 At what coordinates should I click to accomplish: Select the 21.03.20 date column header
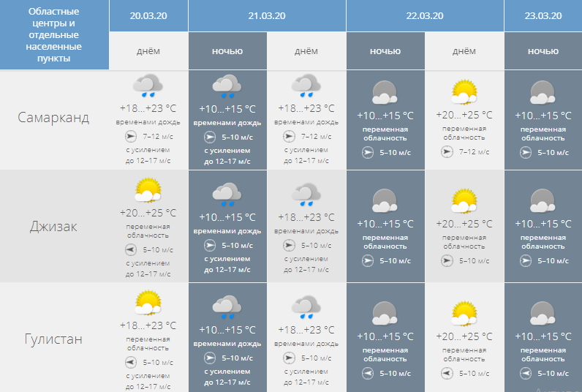[x=266, y=15]
